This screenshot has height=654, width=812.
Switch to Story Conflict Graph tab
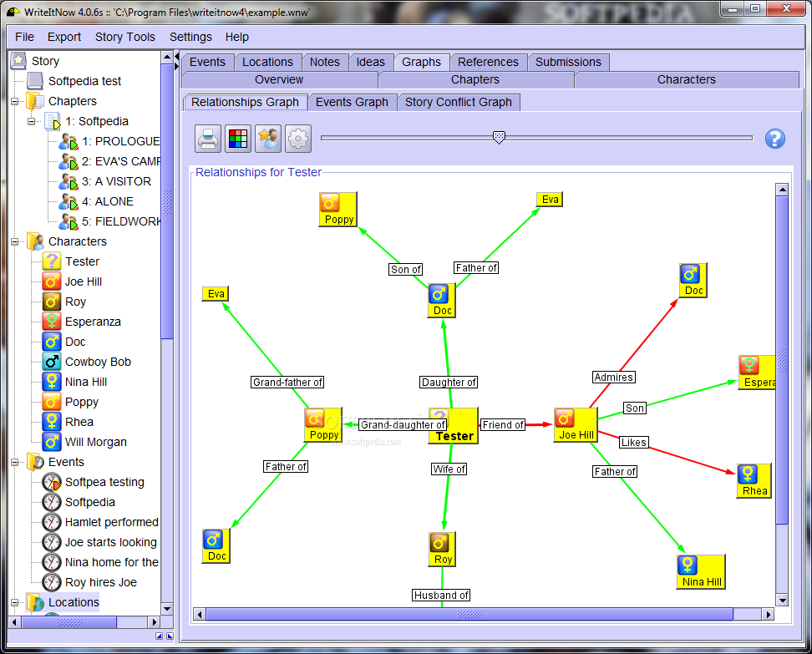[459, 103]
